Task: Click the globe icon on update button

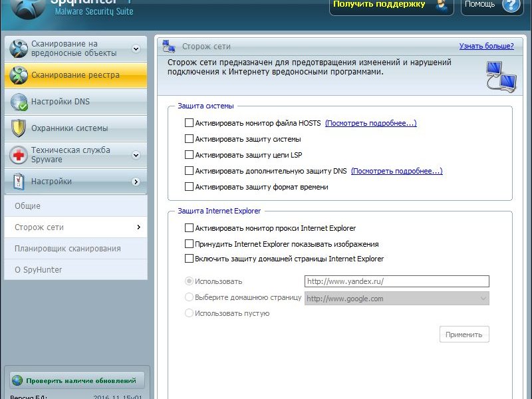Action: (17, 380)
